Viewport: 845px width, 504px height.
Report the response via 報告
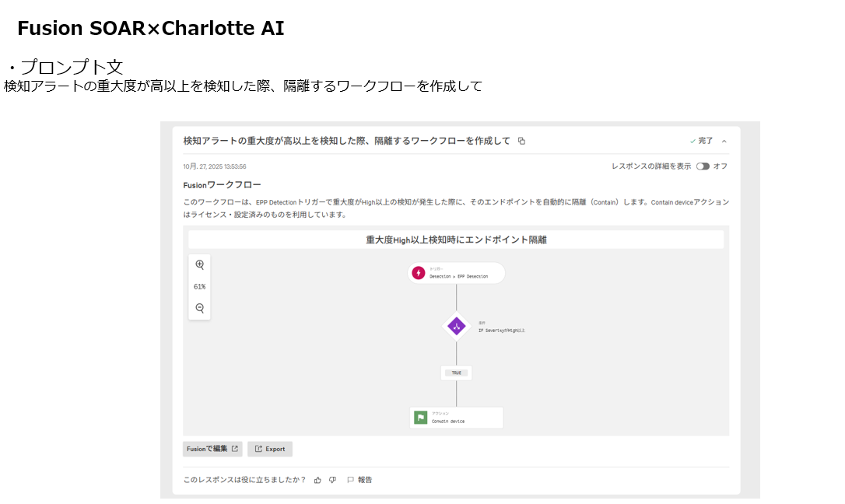click(x=359, y=480)
